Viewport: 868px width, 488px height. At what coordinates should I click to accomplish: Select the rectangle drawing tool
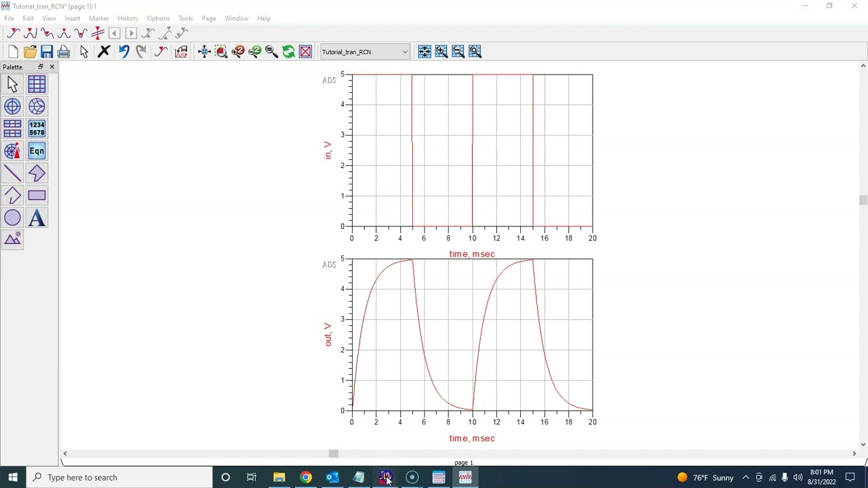click(x=37, y=196)
